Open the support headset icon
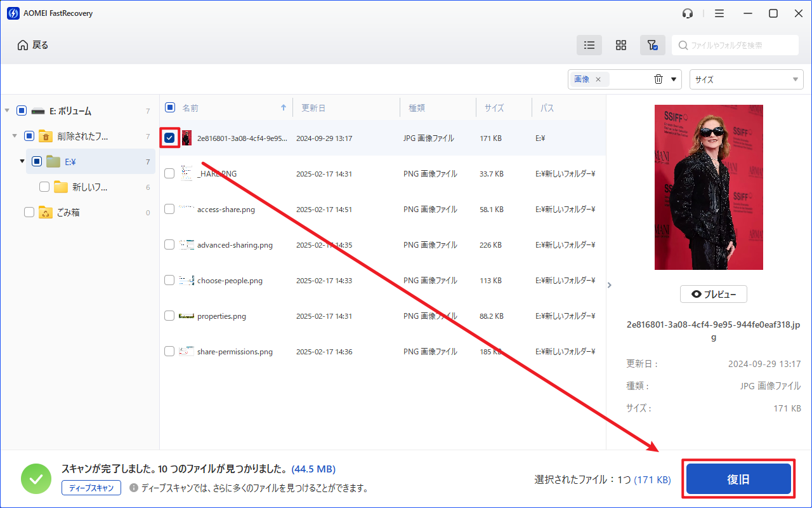 (688, 13)
